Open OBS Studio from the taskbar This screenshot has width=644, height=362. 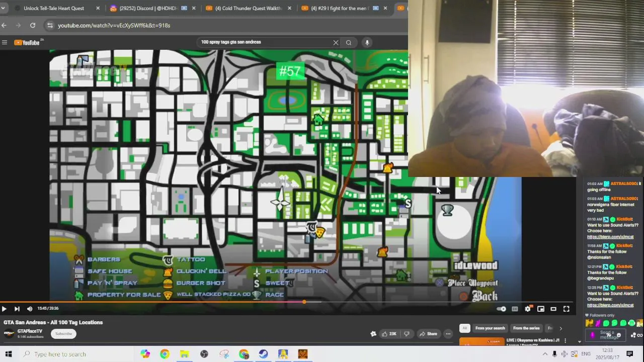click(204, 354)
